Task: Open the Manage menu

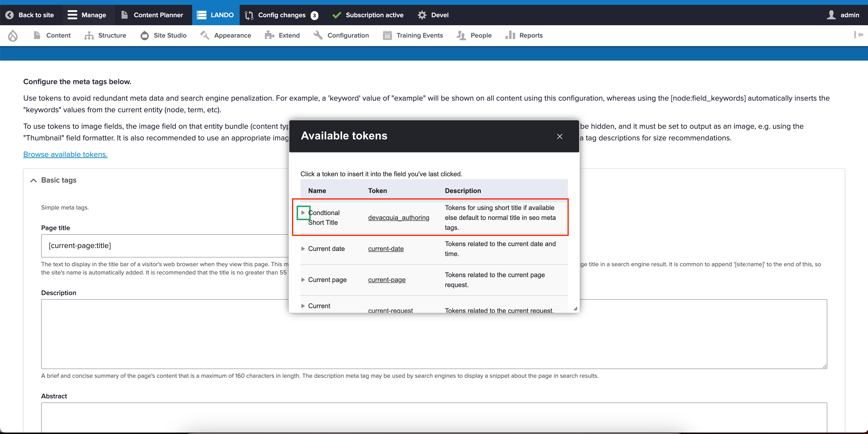Action: tap(88, 15)
